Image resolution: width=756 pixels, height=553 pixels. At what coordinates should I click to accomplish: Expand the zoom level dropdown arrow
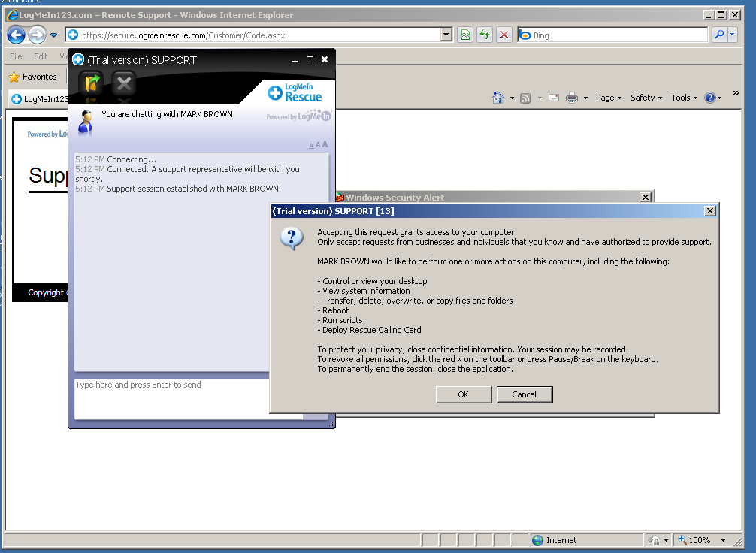coord(723,540)
